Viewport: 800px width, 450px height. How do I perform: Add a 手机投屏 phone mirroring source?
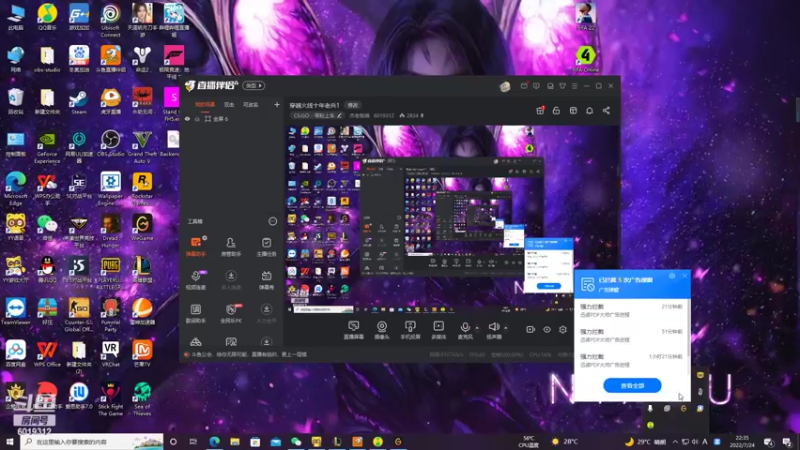coord(410,330)
